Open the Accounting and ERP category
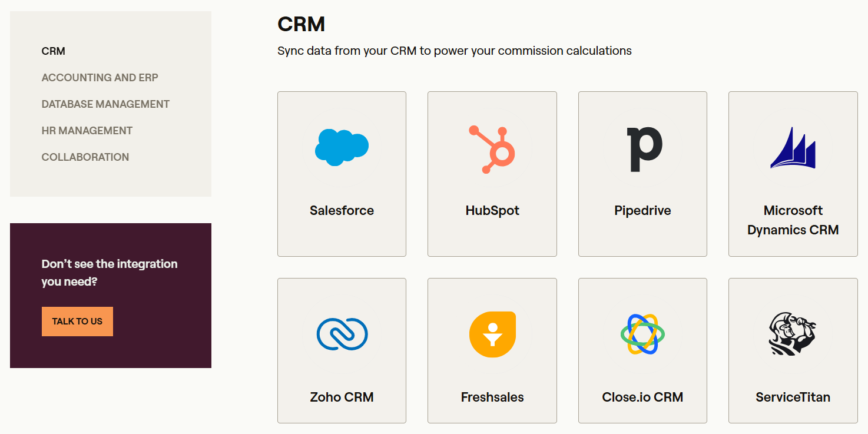This screenshot has width=868, height=434. 100,78
